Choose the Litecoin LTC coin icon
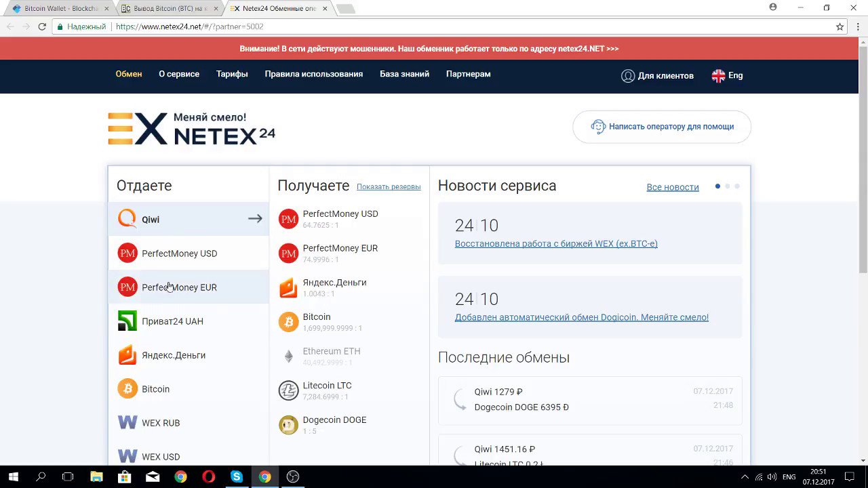Viewport: 868px width, 488px height. coord(288,390)
